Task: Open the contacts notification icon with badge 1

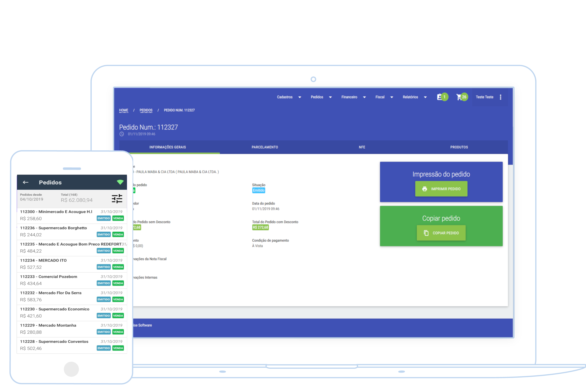Action: coord(440,97)
